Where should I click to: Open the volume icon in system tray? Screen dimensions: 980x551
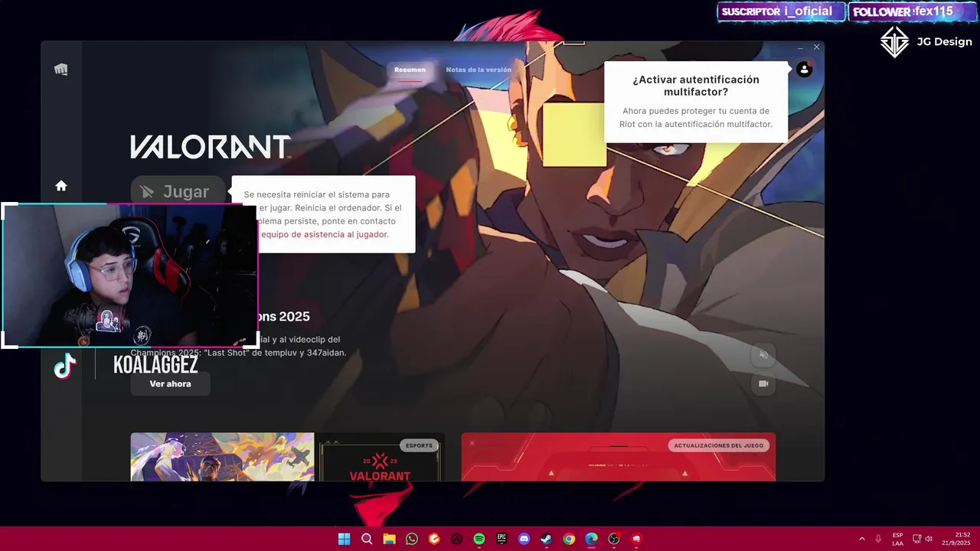point(929,539)
